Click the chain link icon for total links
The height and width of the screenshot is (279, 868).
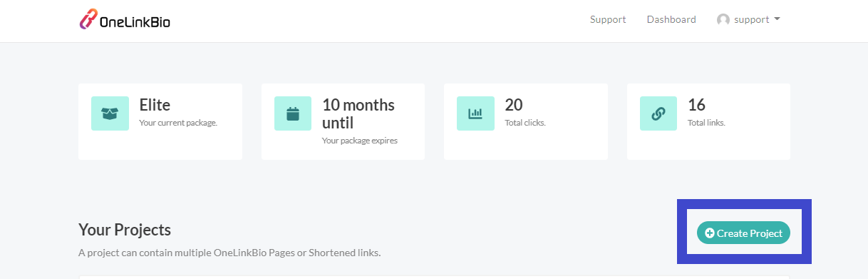pos(658,113)
